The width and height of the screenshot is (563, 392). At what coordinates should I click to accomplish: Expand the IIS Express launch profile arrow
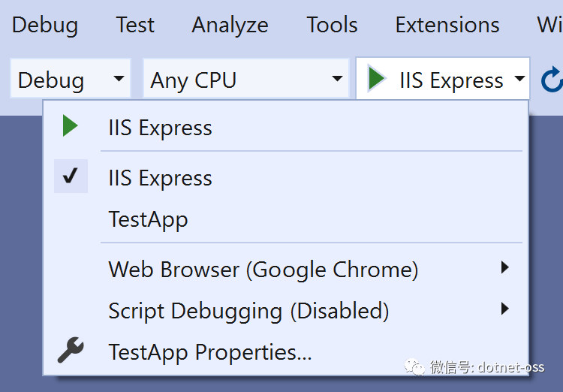pyautogui.click(x=519, y=80)
